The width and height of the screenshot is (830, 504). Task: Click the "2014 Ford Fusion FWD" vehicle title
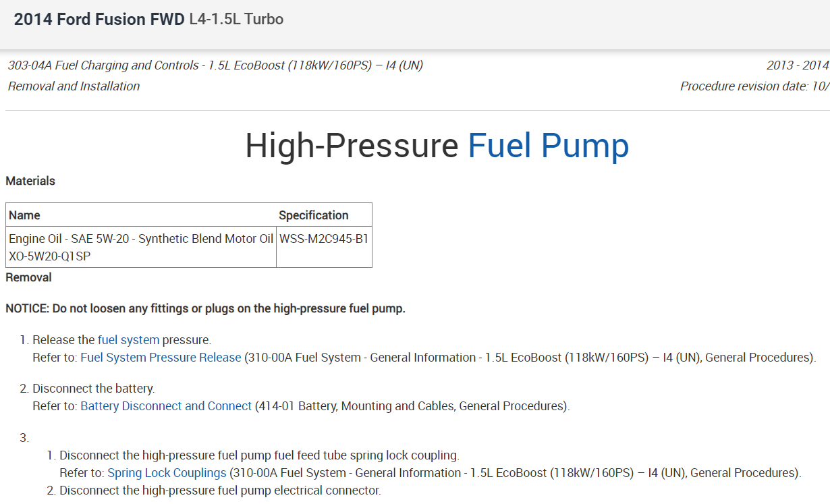[x=99, y=20]
